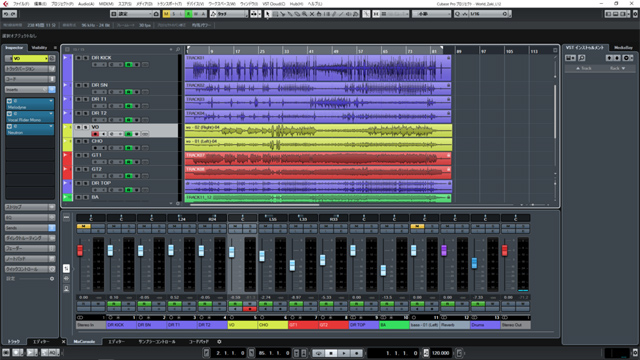Screen dimensions: 640x360
Task: Select the Range Selection tool
Action: 275,14
